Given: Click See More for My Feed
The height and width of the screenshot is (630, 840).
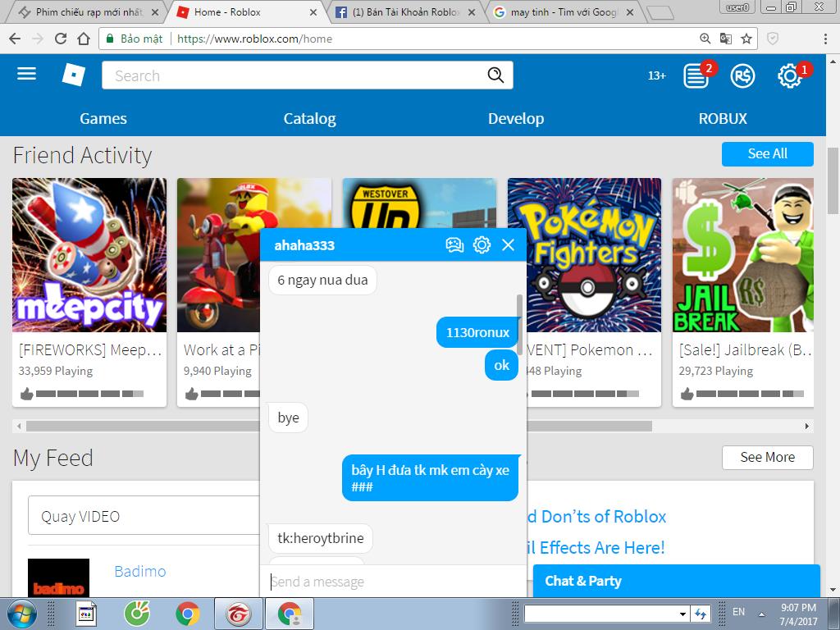Looking at the screenshot, I should [x=767, y=457].
